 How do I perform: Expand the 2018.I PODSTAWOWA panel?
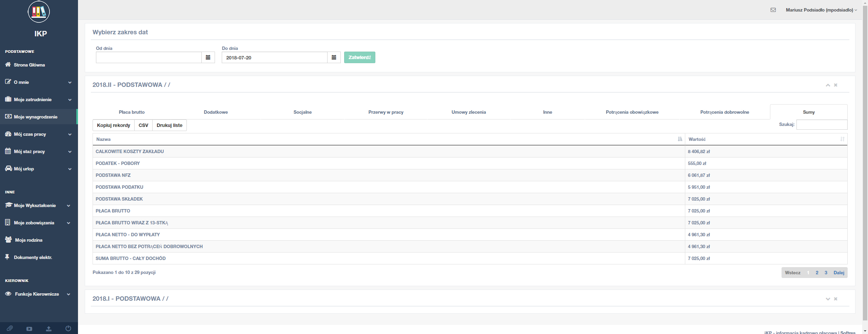coord(828,299)
